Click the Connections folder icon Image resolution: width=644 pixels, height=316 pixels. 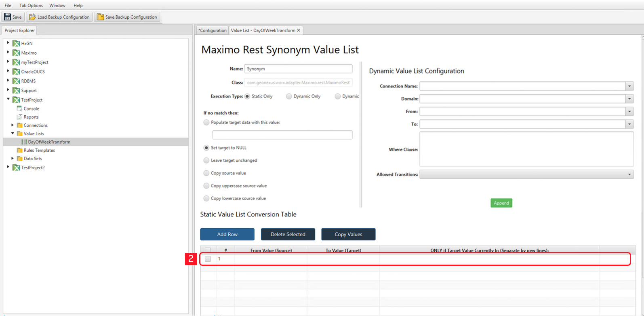(x=19, y=125)
